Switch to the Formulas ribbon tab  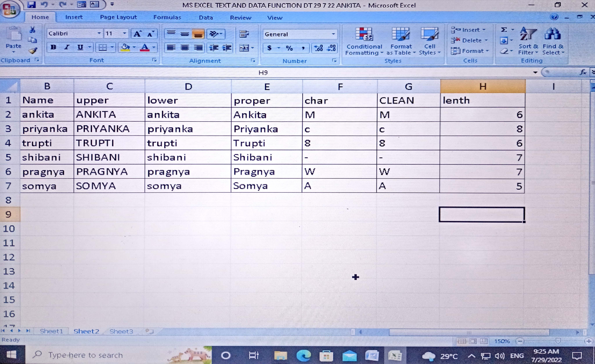click(x=167, y=17)
